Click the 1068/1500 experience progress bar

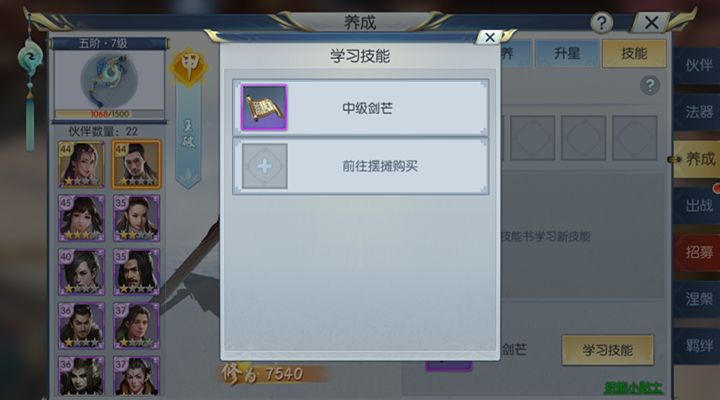pos(109,114)
